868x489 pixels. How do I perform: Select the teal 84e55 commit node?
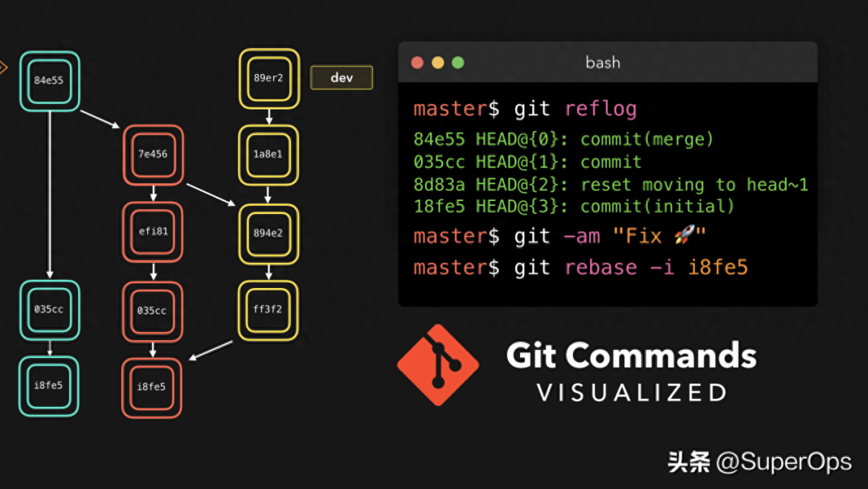[x=50, y=81]
